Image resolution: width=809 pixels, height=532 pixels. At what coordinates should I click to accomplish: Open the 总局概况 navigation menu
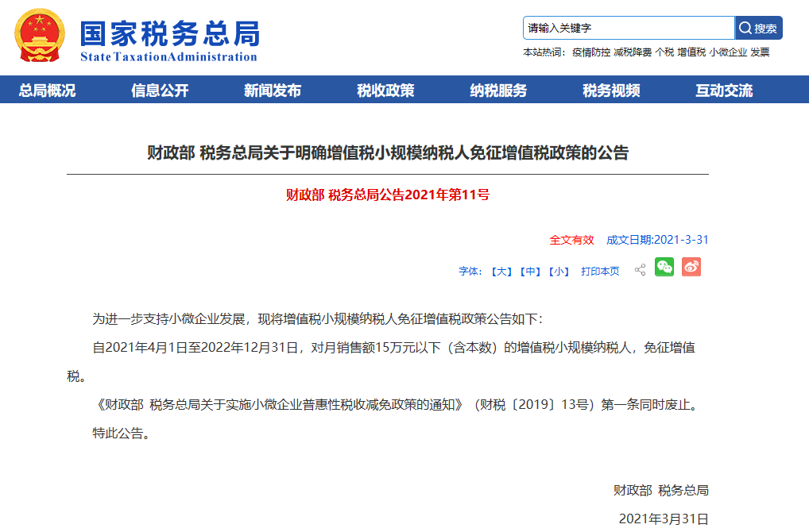(x=48, y=91)
